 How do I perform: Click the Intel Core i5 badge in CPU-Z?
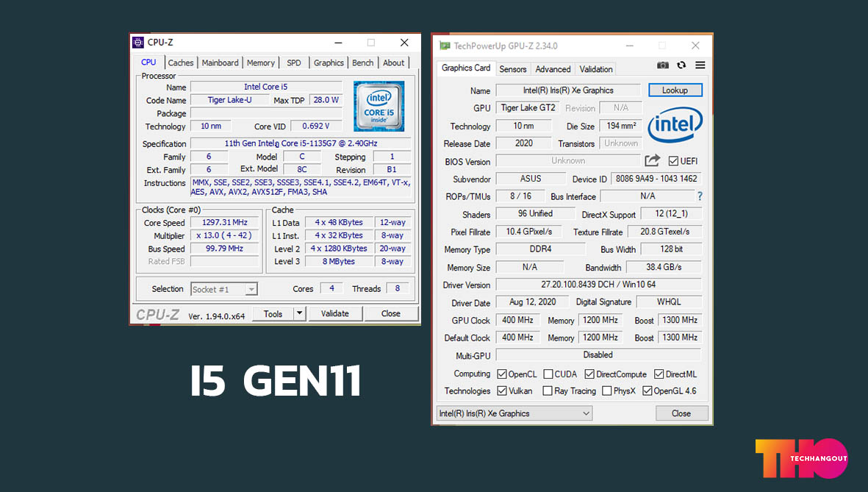click(379, 107)
